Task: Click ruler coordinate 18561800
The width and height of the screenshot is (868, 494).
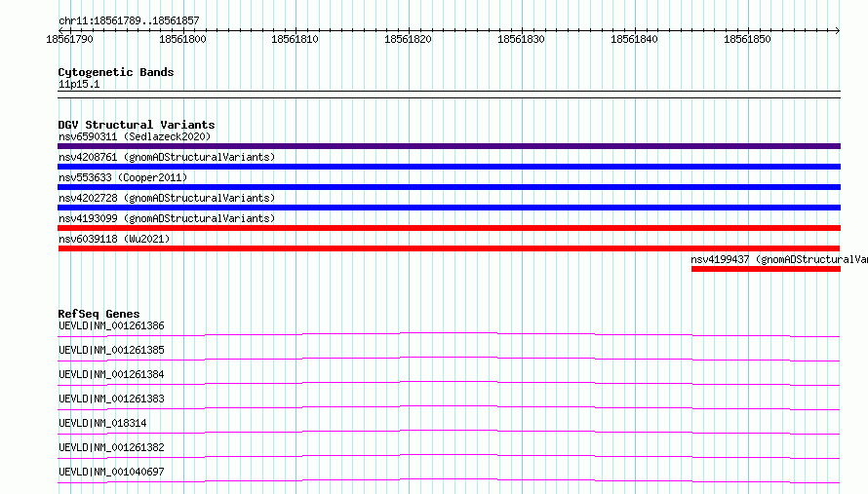Action: [x=182, y=39]
